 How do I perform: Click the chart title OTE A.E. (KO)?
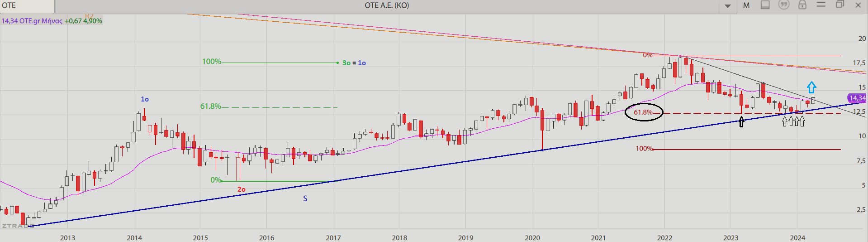click(x=387, y=5)
